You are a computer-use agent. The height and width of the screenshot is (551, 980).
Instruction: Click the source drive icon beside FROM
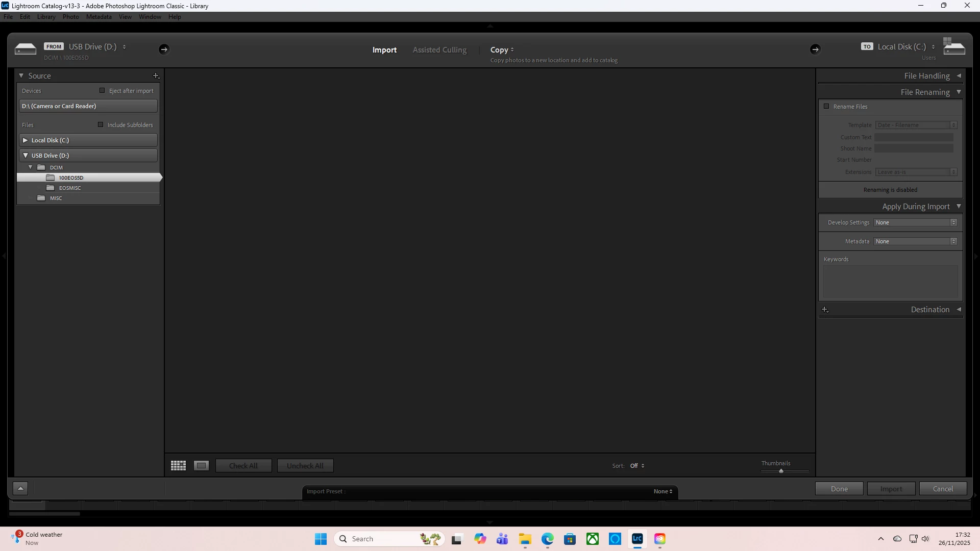[26, 49]
